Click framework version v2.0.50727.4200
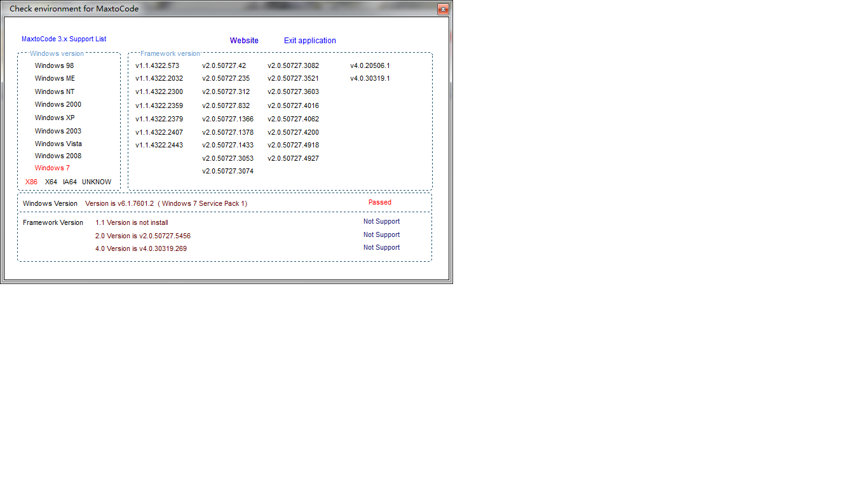 [x=294, y=132]
